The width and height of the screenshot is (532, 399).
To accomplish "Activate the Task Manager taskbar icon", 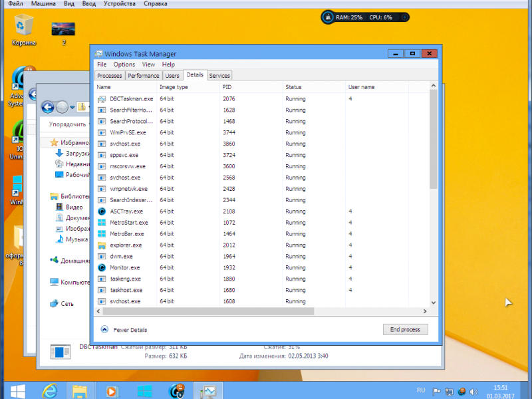I will click(208, 391).
